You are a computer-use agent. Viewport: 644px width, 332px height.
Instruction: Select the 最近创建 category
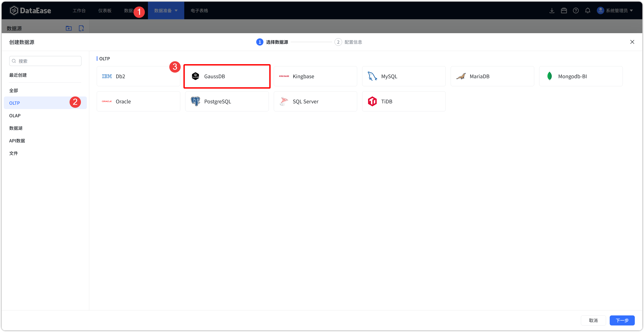18,75
